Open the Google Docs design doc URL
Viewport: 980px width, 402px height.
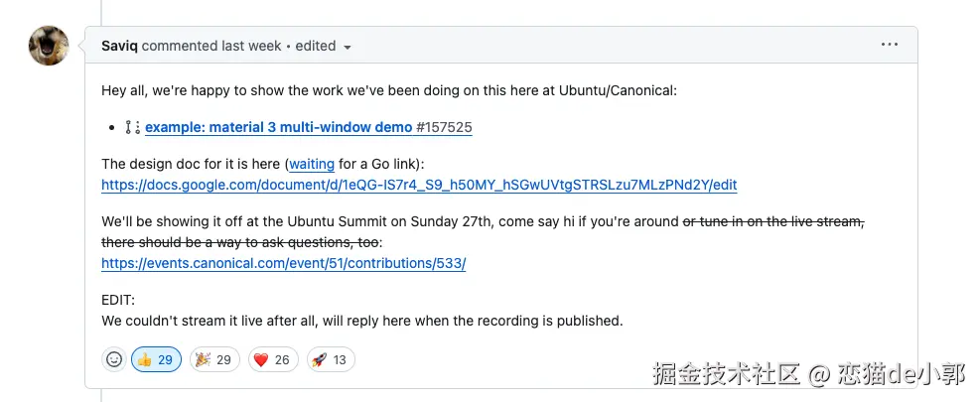(x=419, y=185)
